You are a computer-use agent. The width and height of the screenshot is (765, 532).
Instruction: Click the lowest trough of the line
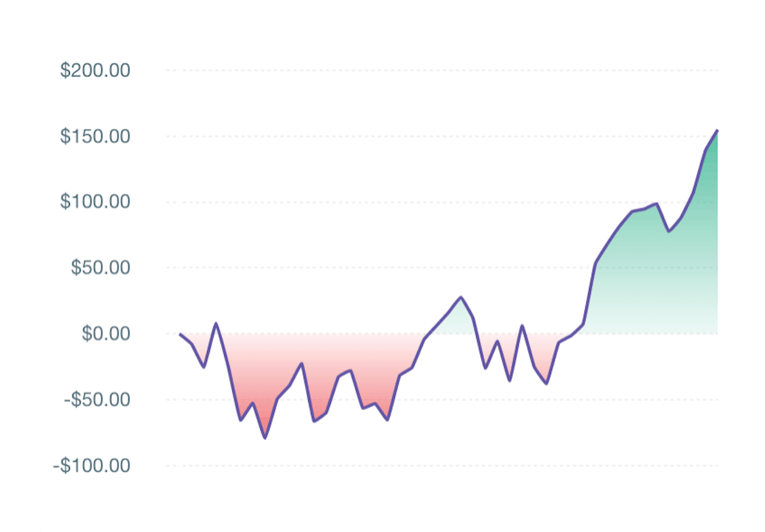point(265,438)
